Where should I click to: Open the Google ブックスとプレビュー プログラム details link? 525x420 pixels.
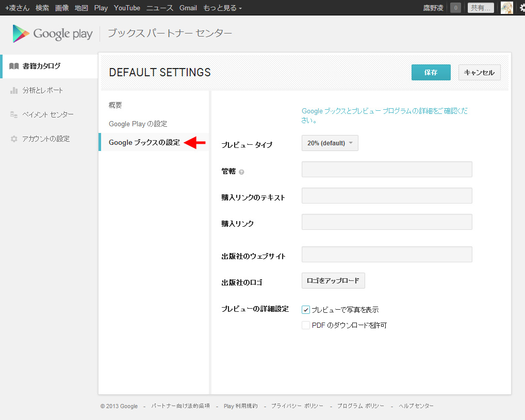click(384, 115)
